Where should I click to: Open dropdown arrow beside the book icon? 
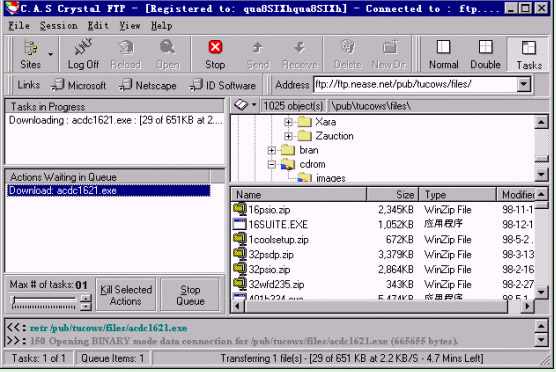click(x=254, y=105)
